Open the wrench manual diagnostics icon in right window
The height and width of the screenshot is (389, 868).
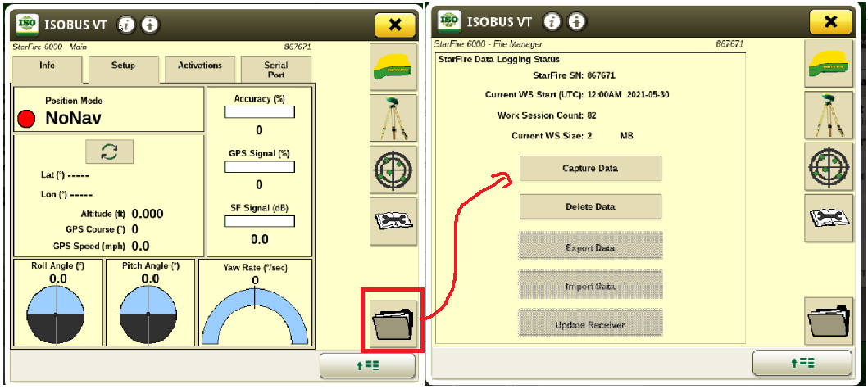click(828, 218)
